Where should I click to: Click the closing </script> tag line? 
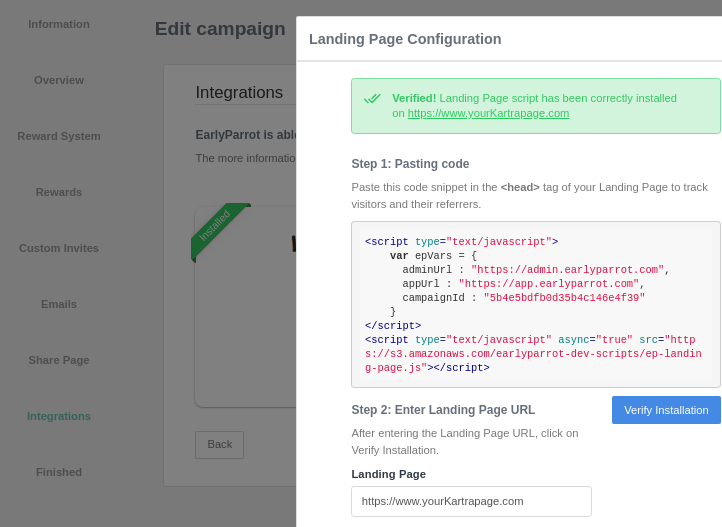pos(393,325)
